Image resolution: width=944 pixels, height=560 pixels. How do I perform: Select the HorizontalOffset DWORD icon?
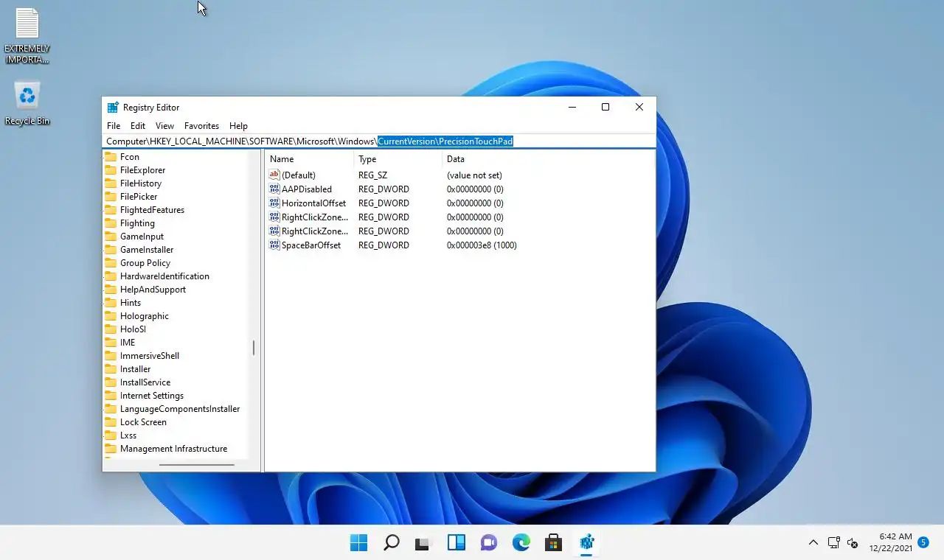tap(274, 203)
